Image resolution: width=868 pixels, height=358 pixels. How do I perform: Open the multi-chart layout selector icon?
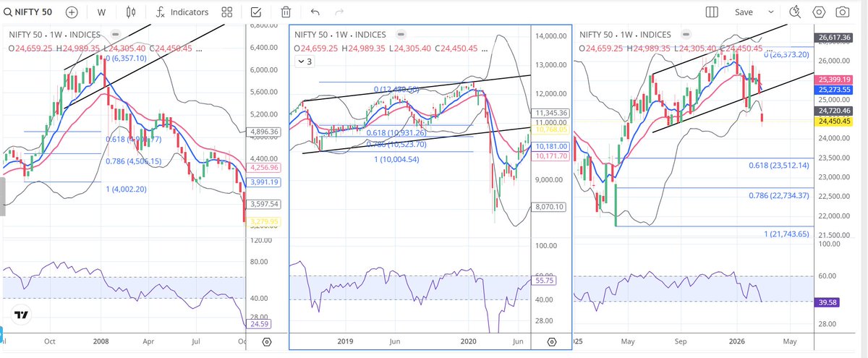[x=711, y=12]
